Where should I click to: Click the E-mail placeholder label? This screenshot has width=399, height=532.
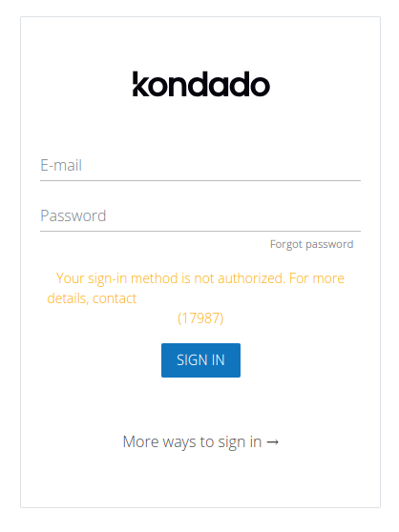point(61,165)
